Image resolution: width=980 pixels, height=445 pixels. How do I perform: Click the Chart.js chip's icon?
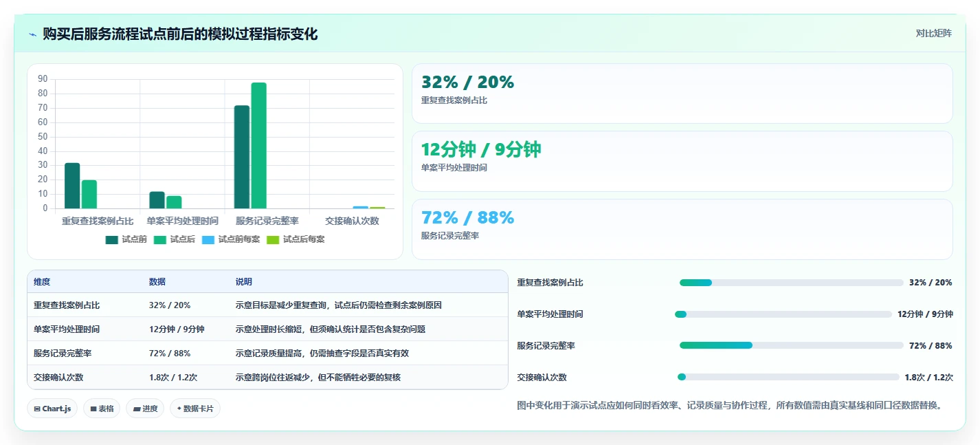[37, 409]
